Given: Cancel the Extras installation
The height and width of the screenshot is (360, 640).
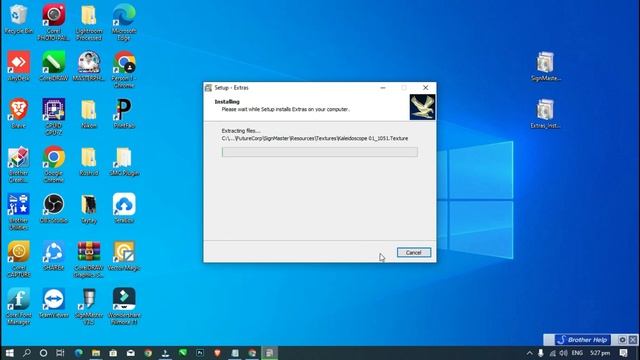Looking at the screenshot, I should [x=413, y=253].
